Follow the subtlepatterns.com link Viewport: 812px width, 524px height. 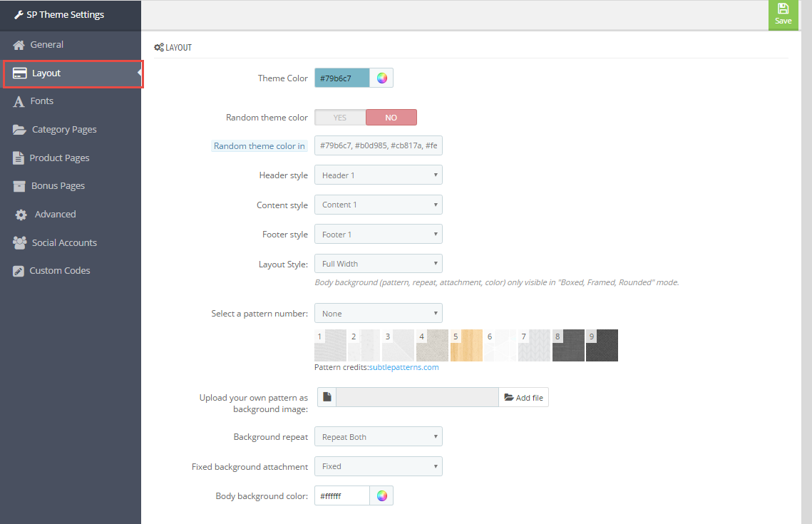pos(404,367)
